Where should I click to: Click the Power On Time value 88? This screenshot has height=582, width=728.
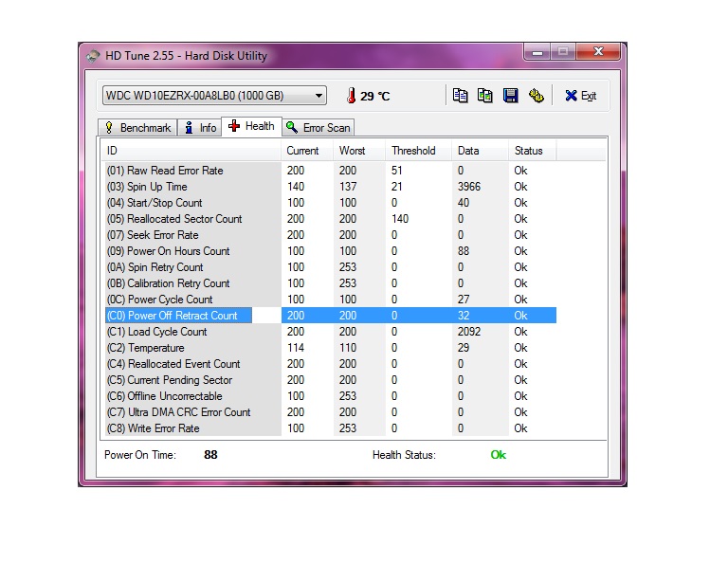pyautogui.click(x=210, y=455)
